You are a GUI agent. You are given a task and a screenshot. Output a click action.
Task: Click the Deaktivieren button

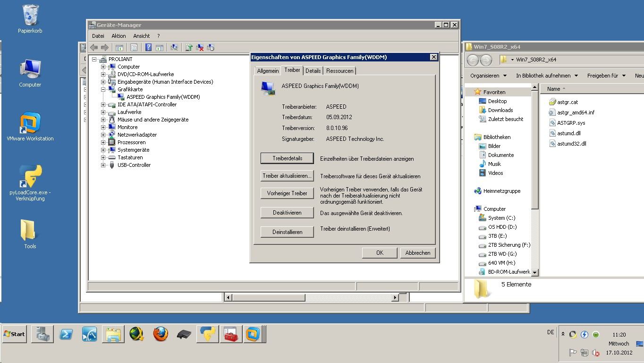[287, 213]
